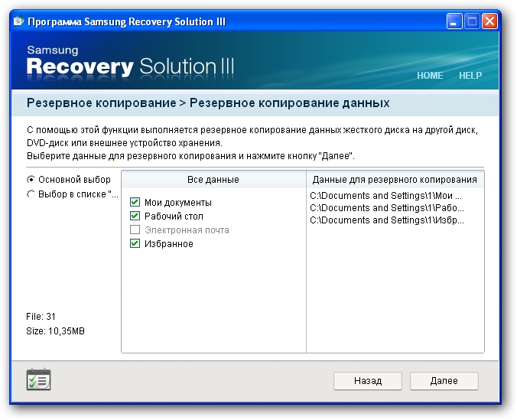Open the HELP link in the header

(x=470, y=76)
